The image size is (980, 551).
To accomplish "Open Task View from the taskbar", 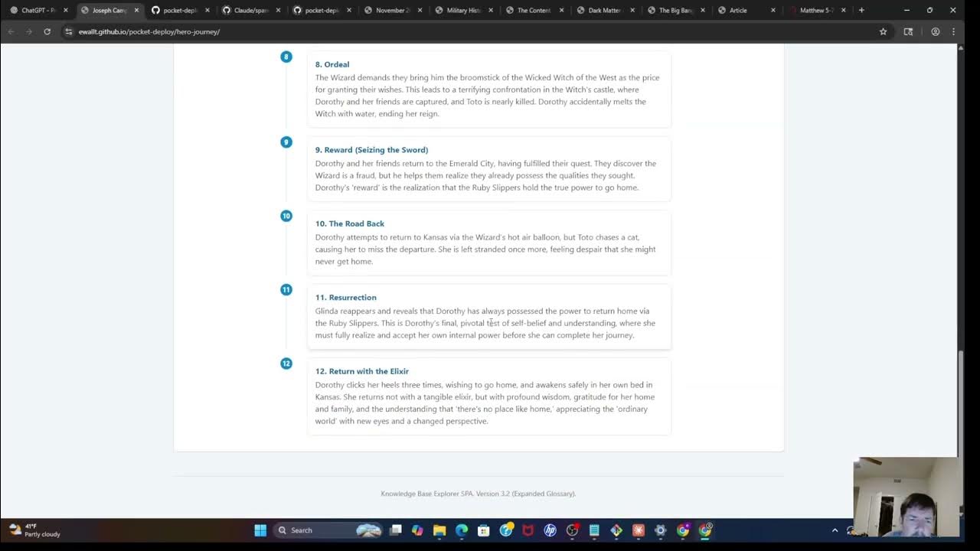I will click(396, 530).
